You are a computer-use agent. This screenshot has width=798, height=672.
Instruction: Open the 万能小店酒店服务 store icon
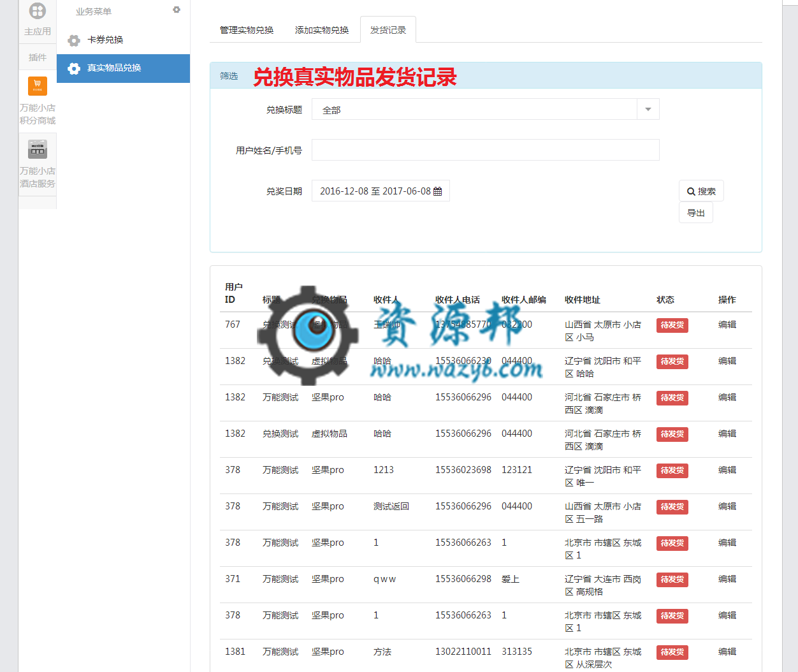click(x=38, y=149)
